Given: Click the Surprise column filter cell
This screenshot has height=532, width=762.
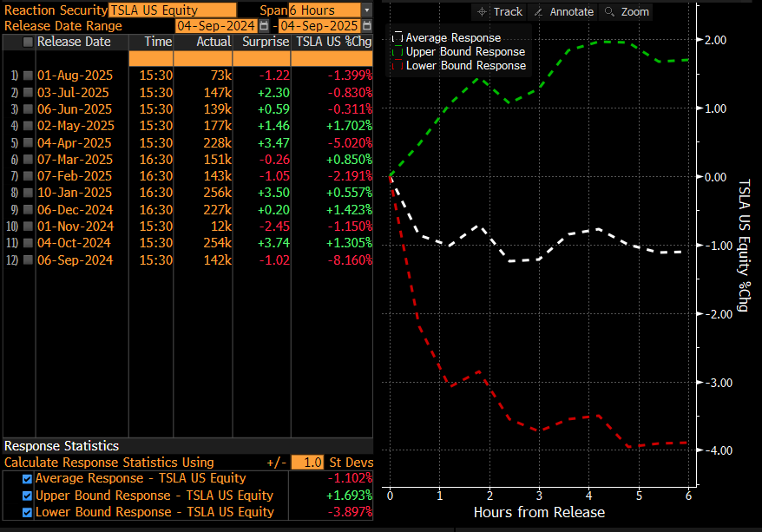Looking at the screenshot, I should pyautogui.click(x=262, y=58).
